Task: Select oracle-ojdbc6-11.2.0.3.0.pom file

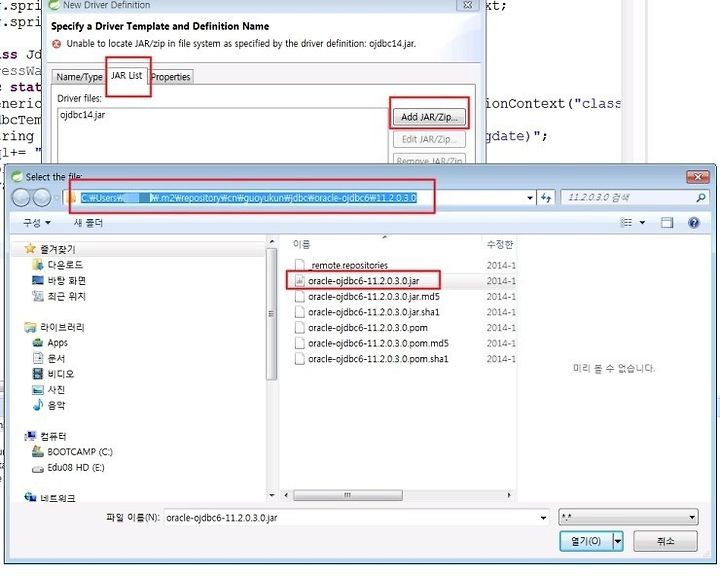Action: (361, 328)
